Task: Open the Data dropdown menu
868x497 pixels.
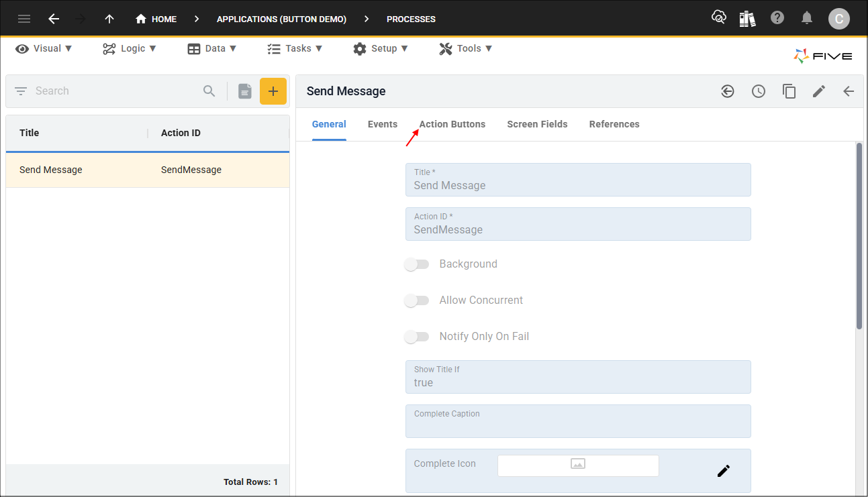Action: 212,48
